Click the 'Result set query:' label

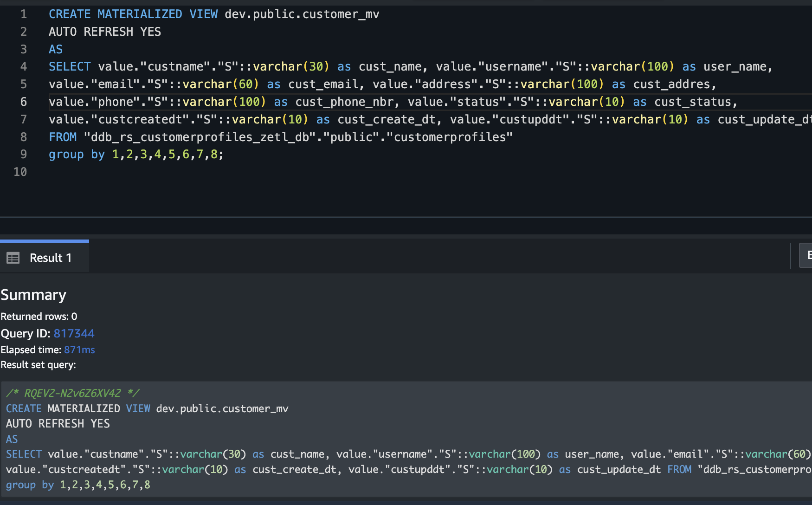(x=38, y=365)
